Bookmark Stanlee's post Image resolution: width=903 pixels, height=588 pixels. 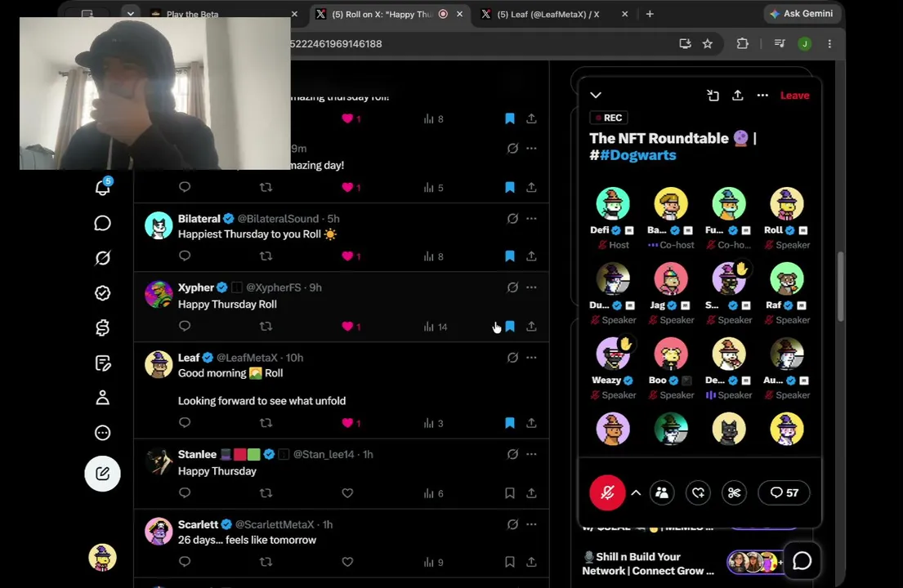point(510,493)
